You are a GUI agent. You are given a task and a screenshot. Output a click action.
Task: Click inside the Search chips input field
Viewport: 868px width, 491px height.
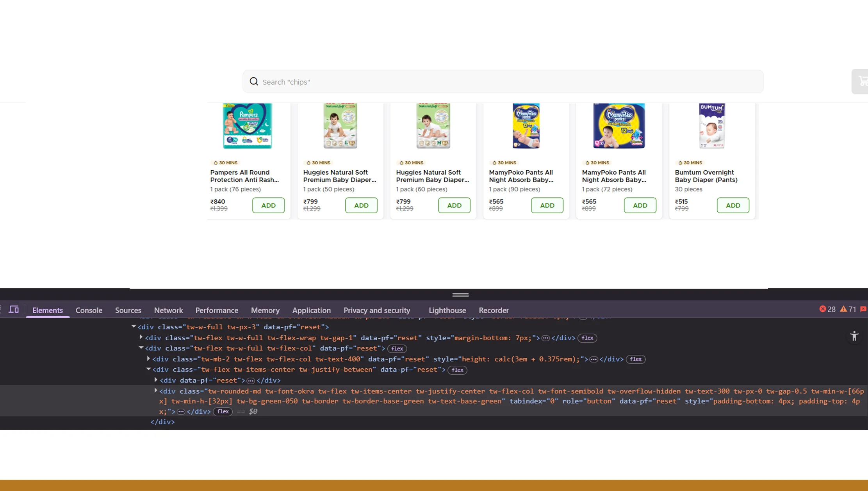click(x=430, y=82)
